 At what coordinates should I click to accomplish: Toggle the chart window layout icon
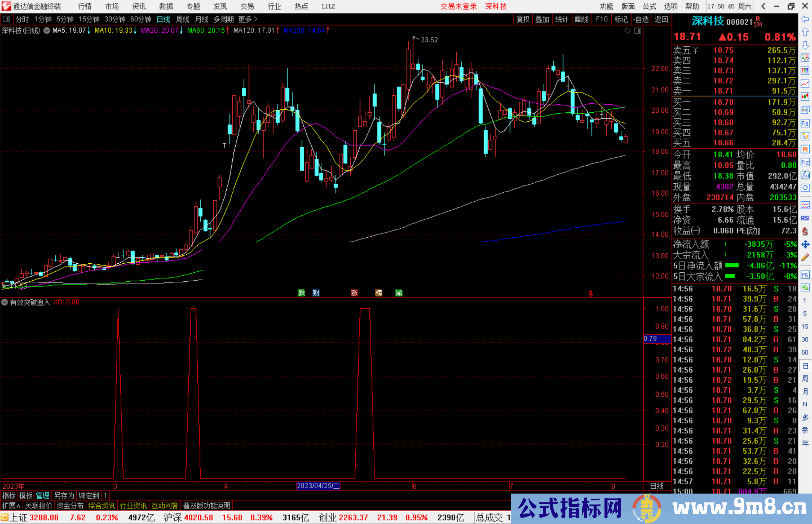[x=638, y=31]
